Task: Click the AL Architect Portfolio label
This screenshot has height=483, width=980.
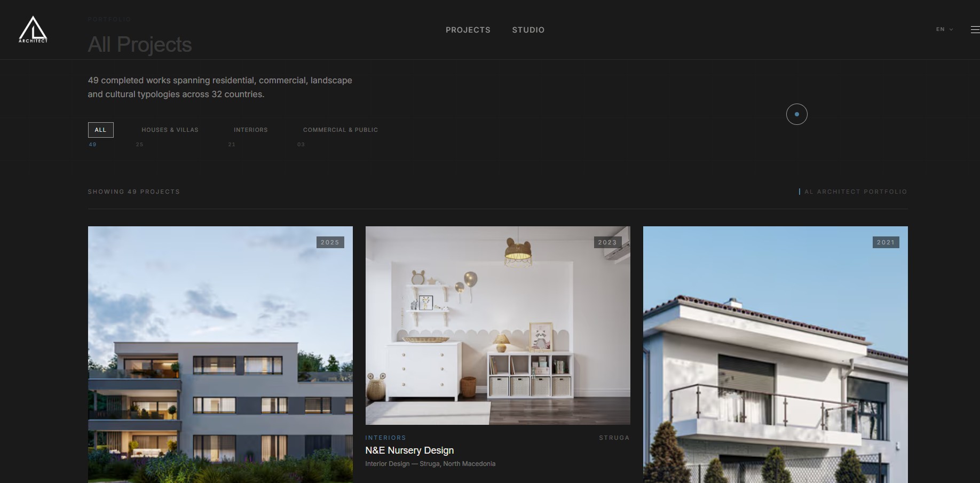Action: point(855,192)
